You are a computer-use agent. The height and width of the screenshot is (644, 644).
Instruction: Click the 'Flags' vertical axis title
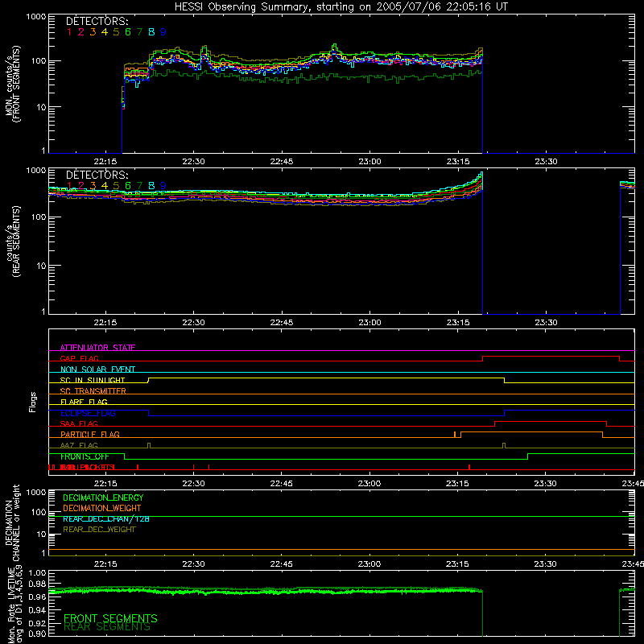(32, 402)
